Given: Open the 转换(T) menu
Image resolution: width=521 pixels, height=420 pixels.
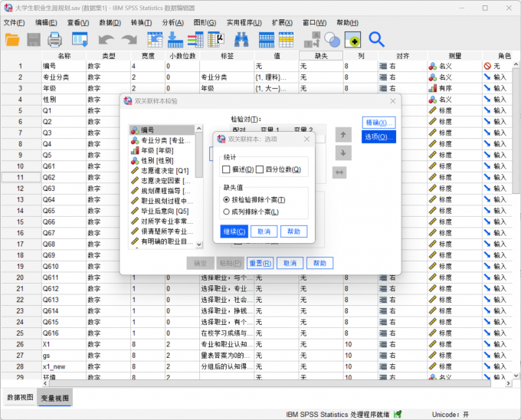Looking at the screenshot, I should [141, 22].
